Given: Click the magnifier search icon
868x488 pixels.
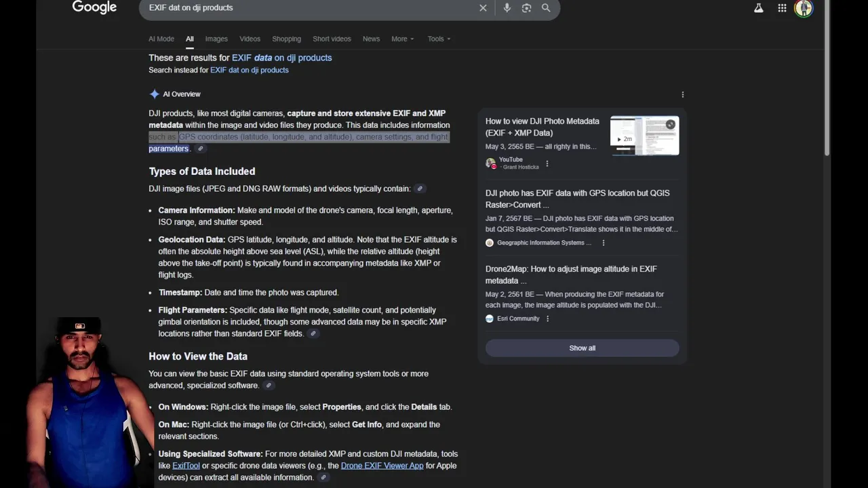Looking at the screenshot, I should pos(546,8).
